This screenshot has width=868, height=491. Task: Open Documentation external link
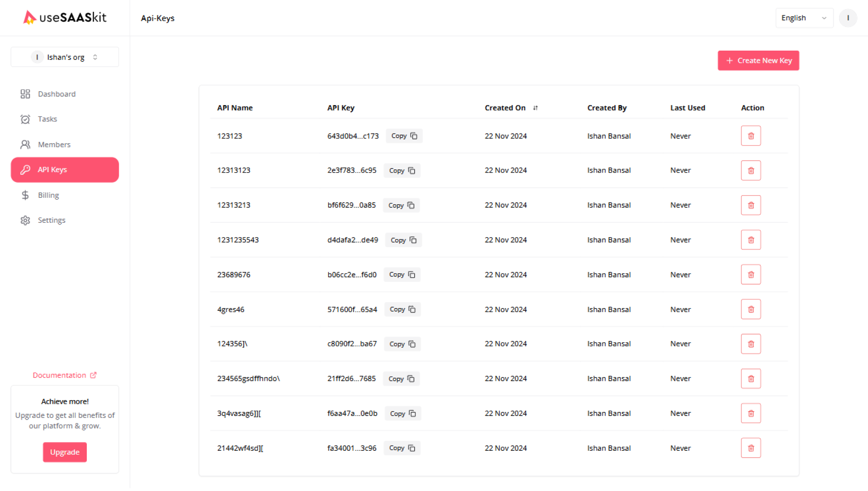[64, 375]
